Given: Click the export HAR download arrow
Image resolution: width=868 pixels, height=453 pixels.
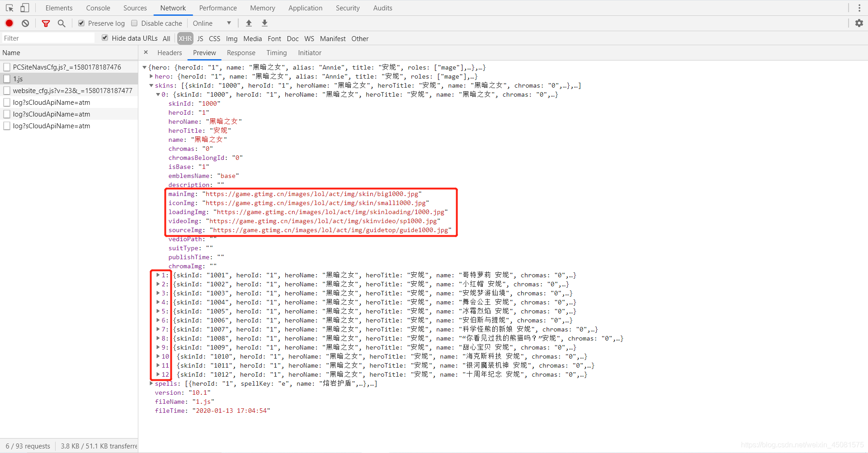Looking at the screenshot, I should 265,23.
